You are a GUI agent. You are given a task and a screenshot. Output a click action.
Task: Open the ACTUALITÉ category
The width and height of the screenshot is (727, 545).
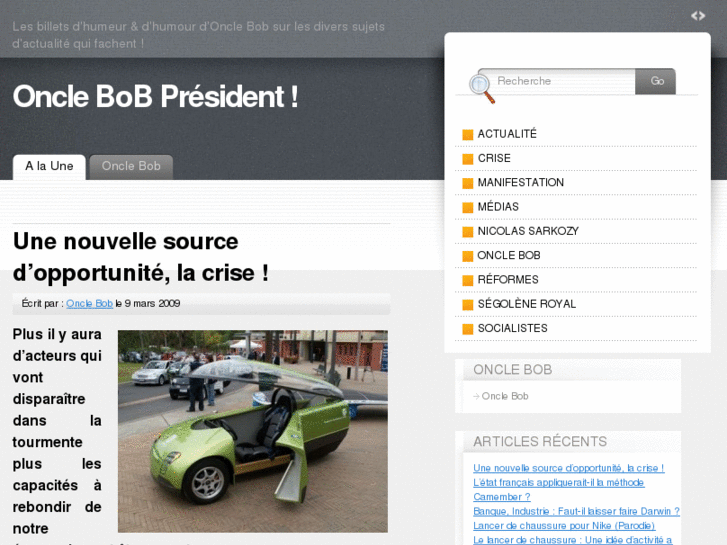click(x=507, y=134)
